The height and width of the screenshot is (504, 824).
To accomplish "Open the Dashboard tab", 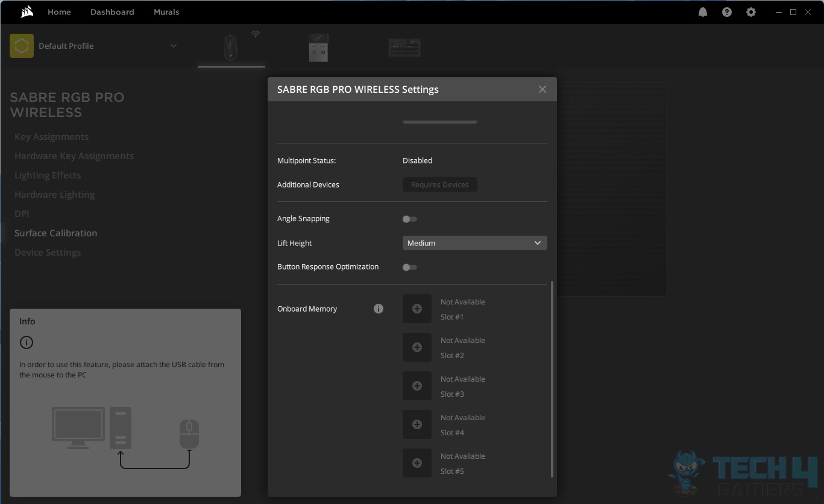I will pyautogui.click(x=112, y=12).
